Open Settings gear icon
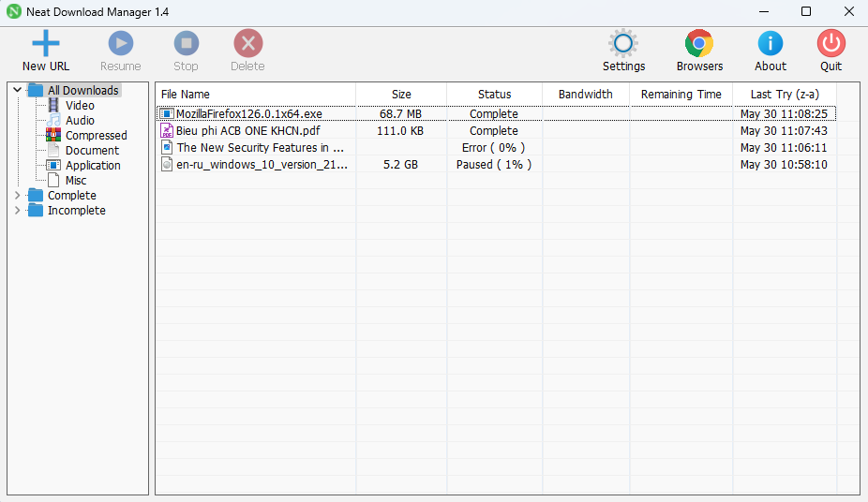Viewport: 868px width, 502px height. pyautogui.click(x=623, y=43)
